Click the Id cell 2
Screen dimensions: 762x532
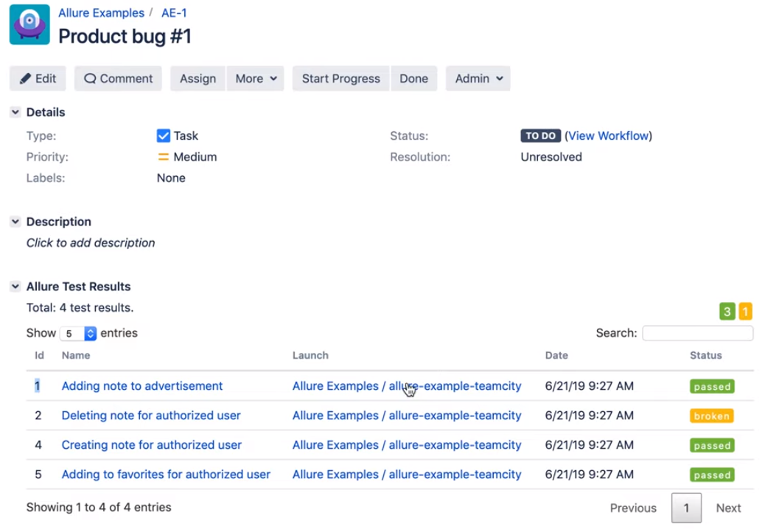[38, 416]
